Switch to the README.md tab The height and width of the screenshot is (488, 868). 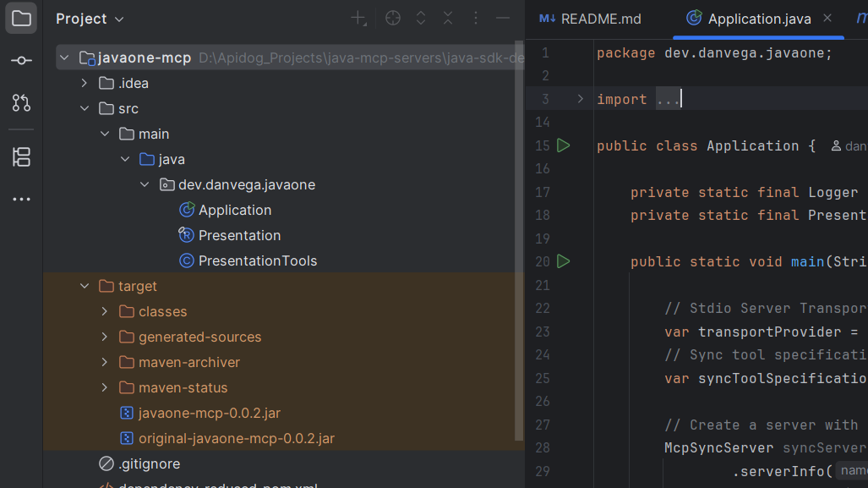(590, 19)
